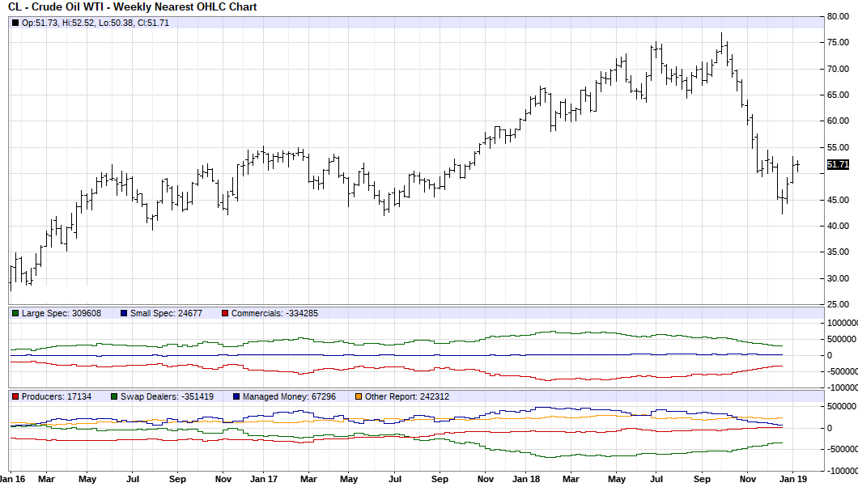Select the blue Small Spec legend marker
858x504 pixels.
point(123,313)
